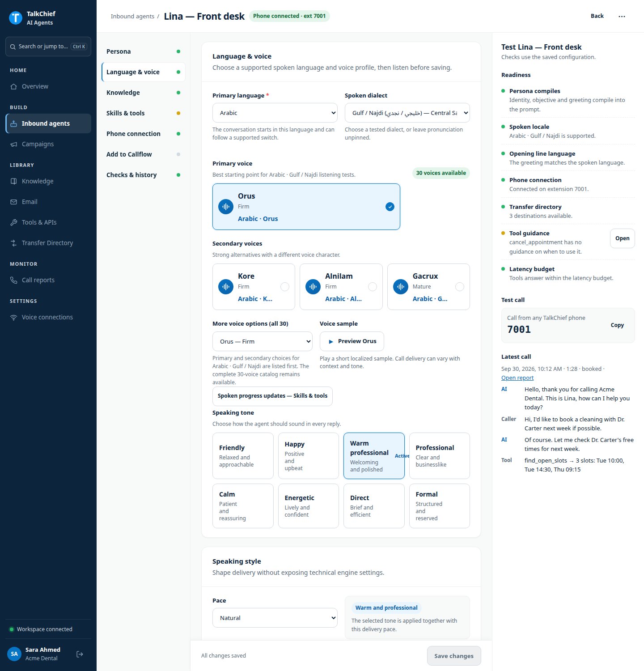Click the TalkChief logo icon
Viewport: 644px width, 671px height.
[x=16, y=18]
